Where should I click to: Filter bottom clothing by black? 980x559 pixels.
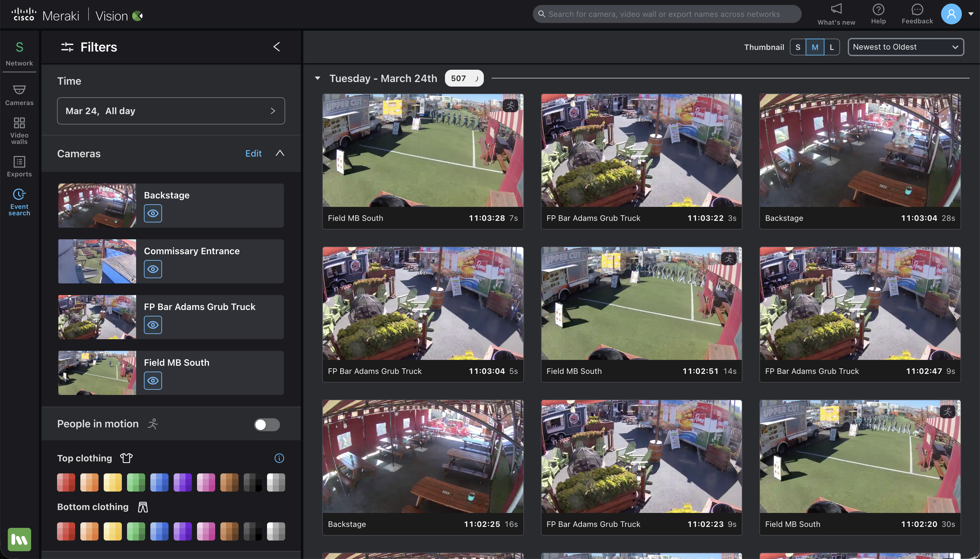click(252, 531)
